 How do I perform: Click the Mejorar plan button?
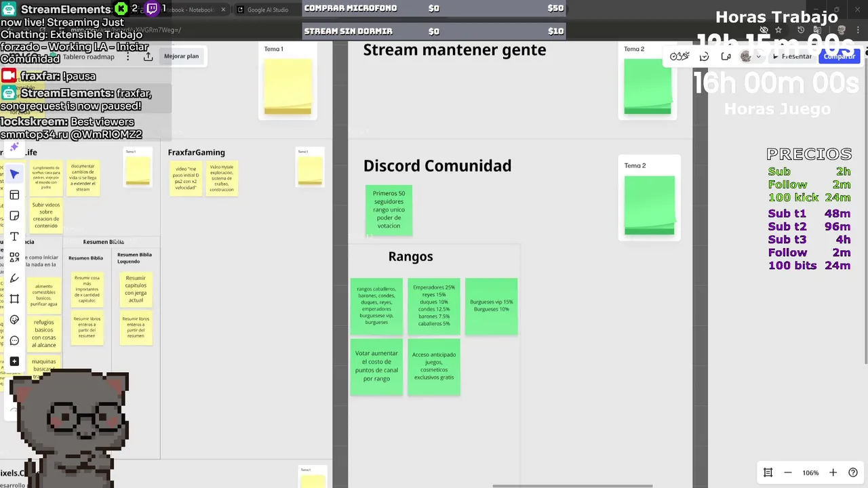click(181, 56)
